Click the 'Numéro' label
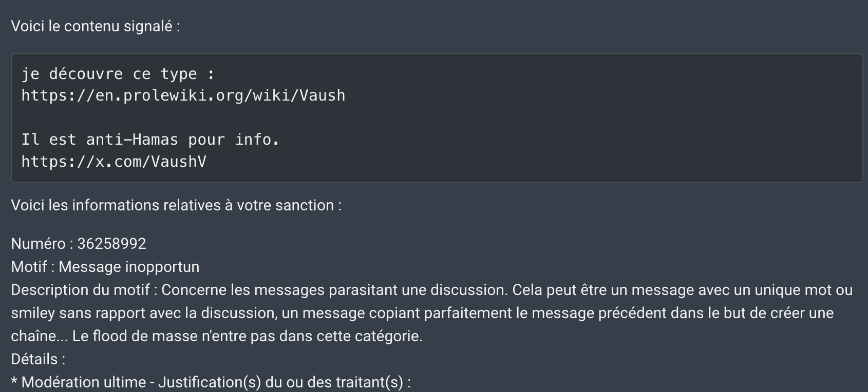868x392 pixels. click(38, 243)
